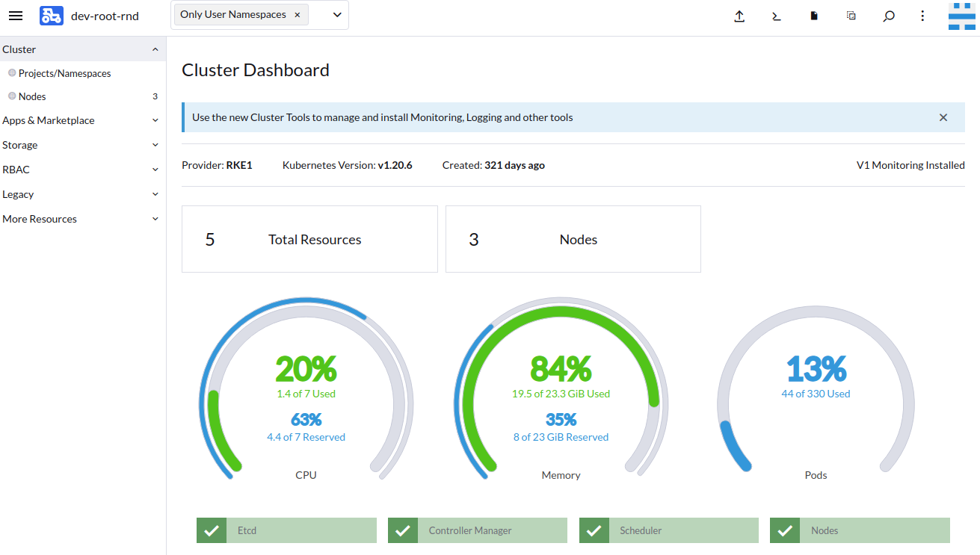Open the Nodes count card
Viewport: 980px width, 555px height.
573,239
